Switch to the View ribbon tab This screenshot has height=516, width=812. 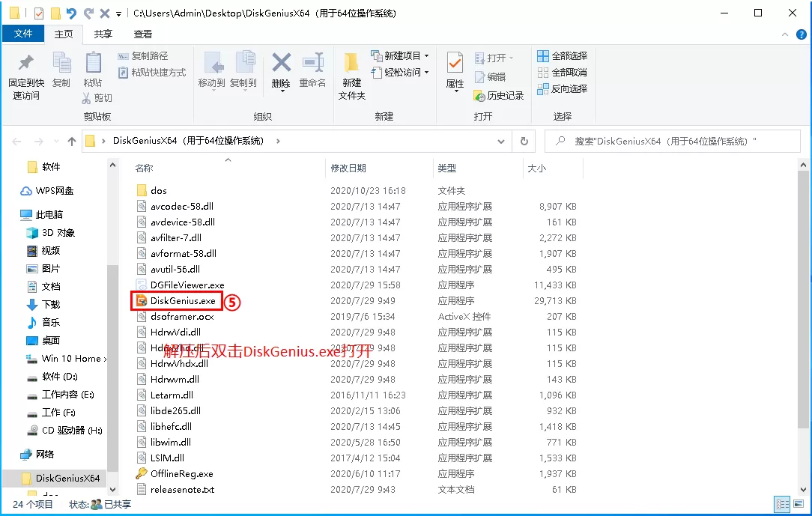142,34
